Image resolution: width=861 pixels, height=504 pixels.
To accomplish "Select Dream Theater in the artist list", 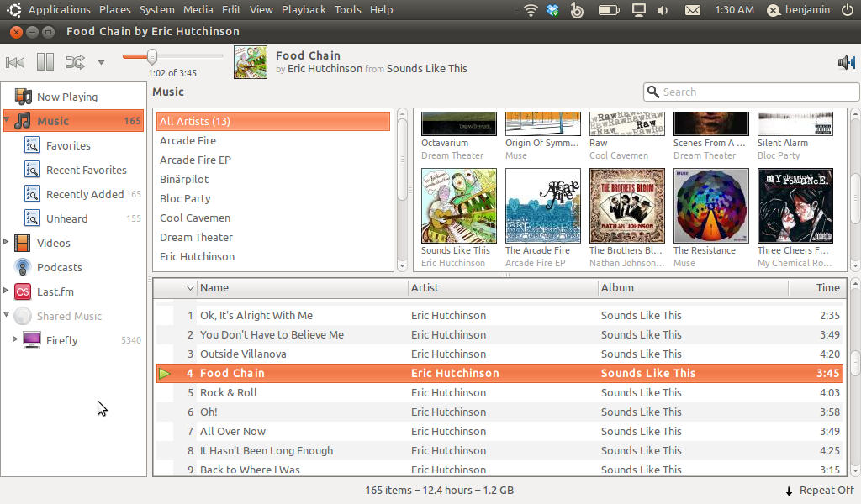I will 196,237.
